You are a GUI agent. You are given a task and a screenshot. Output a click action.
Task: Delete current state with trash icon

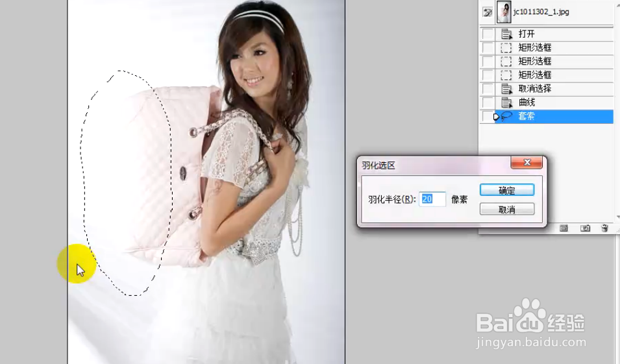pos(604,228)
